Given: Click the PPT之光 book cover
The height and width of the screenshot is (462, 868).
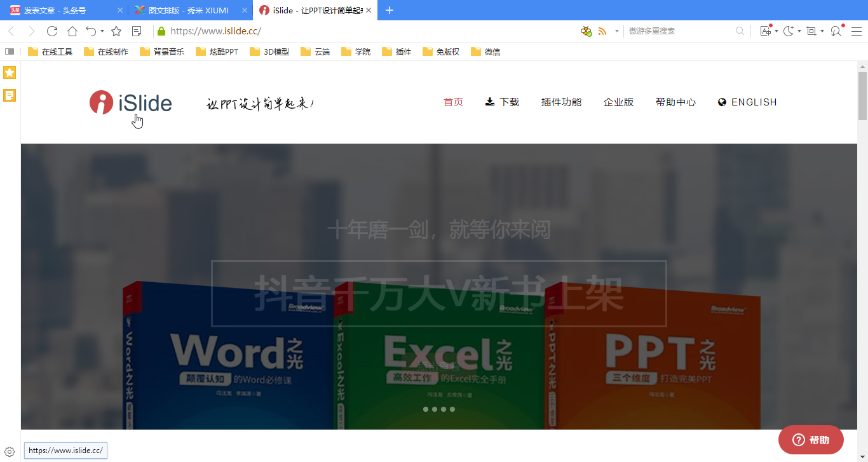Looking at the screenshot, I should pyautogui.click(x=653, y=356).
